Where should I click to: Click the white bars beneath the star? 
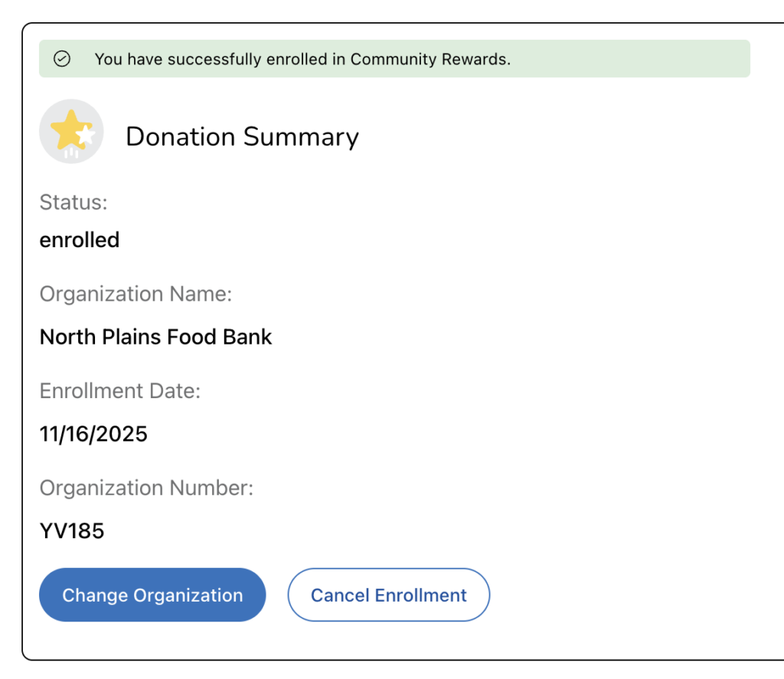click(71, 152)
